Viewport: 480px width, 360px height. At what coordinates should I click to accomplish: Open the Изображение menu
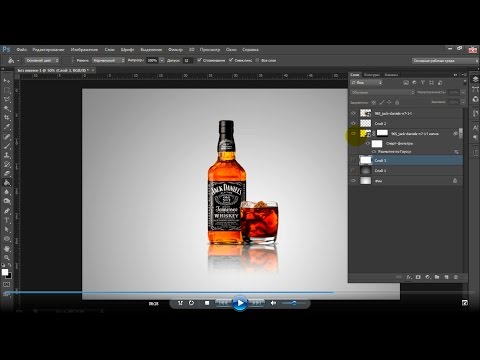pyautogui.click(x=84, y=49)
